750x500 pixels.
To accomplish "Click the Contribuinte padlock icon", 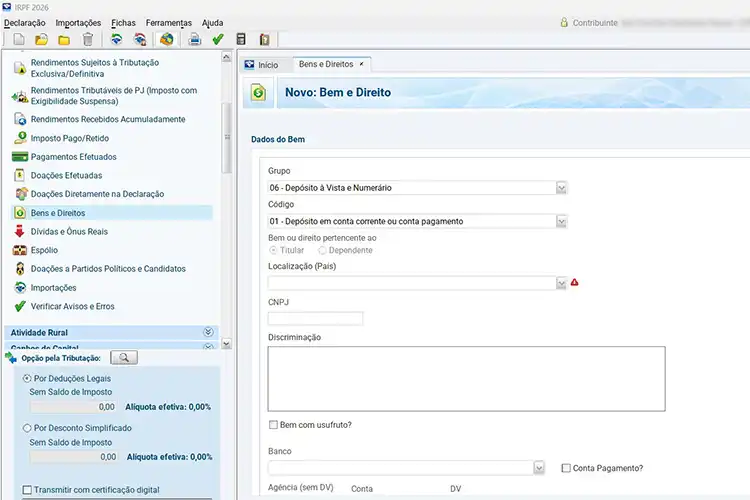I will pos(564,22).
